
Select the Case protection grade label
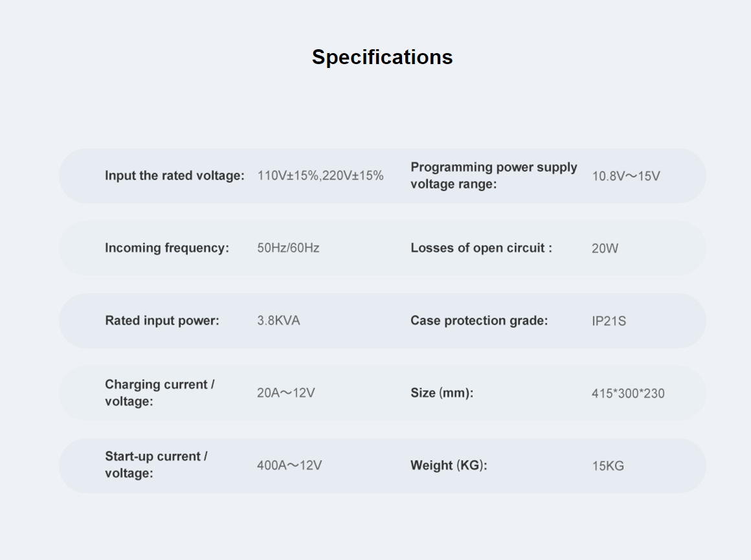pos(479,320)
